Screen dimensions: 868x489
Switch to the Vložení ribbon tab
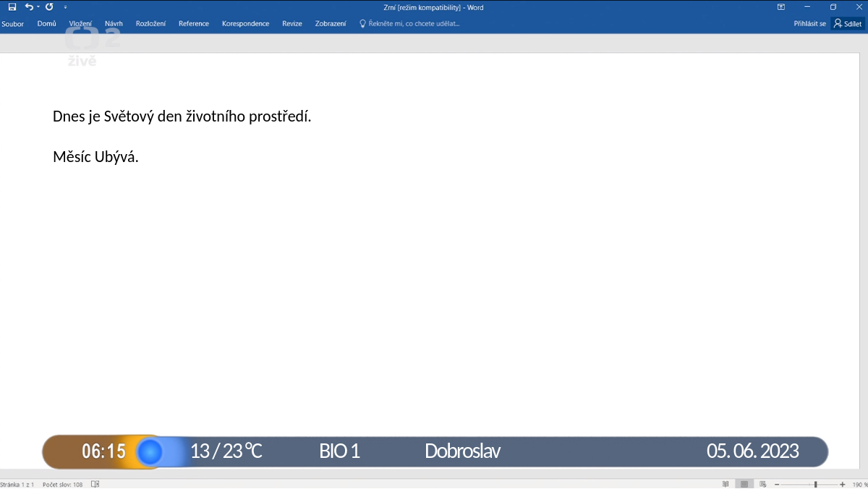[80, 24]
